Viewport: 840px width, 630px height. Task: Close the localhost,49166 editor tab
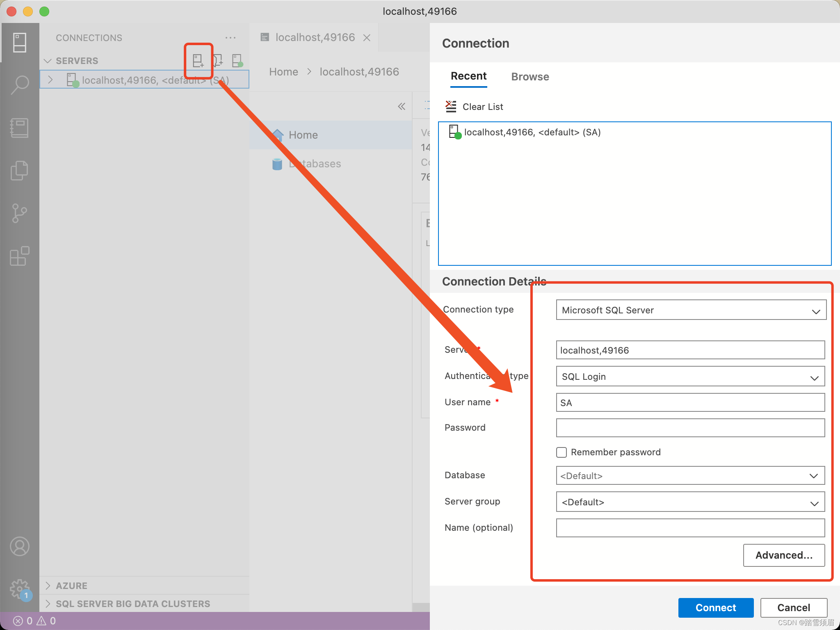(367, 38)
